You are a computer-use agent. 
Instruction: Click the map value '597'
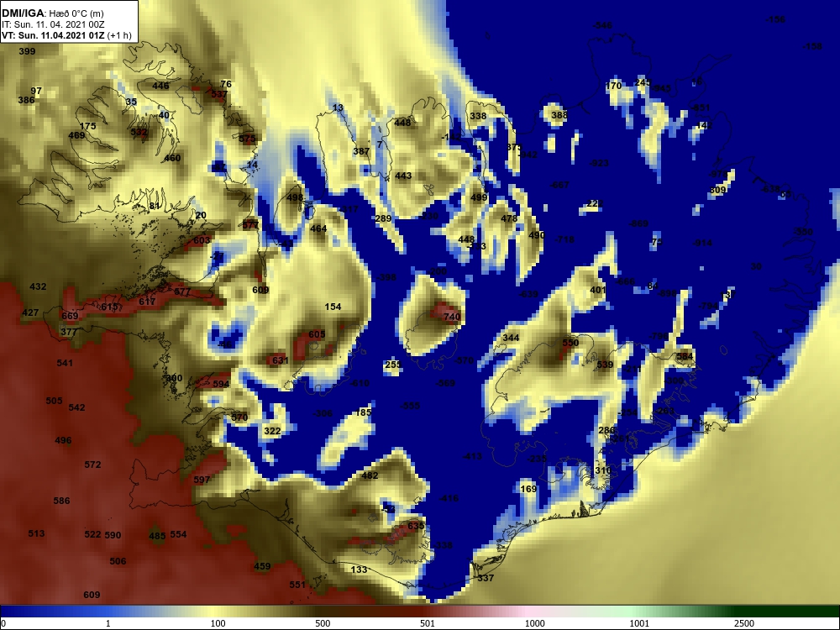click(x=202, y=480)
